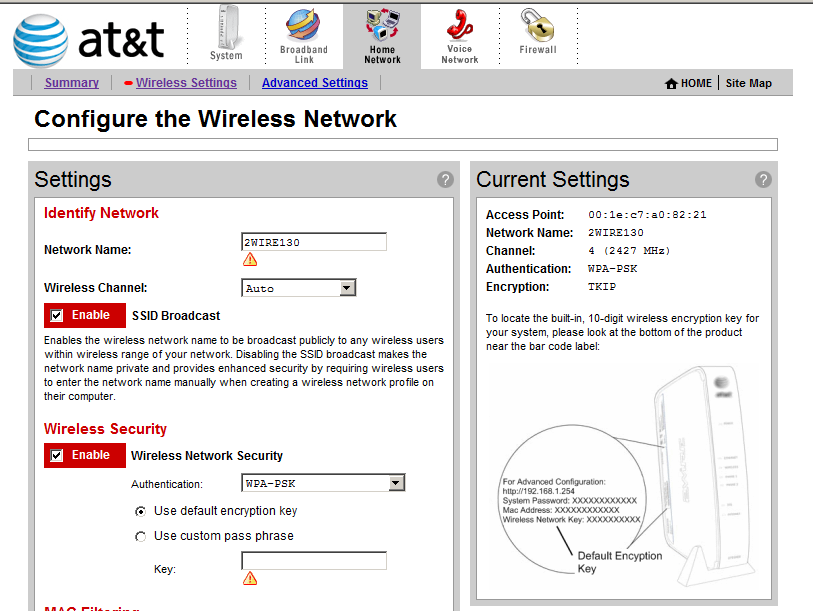Click the AT&T globe logo

tap(41, 40)
